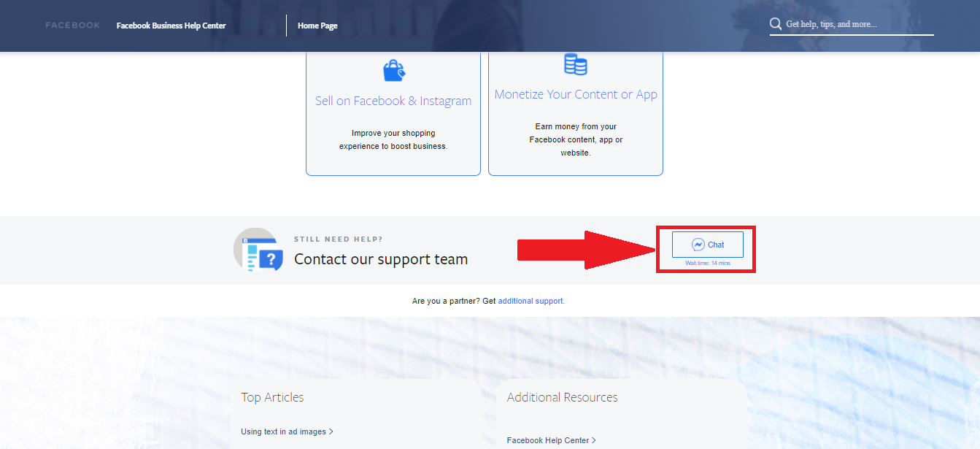Select 'Improve your shopping experience' description text
Viewport: 980px width, 449px height.
[393, 139]
